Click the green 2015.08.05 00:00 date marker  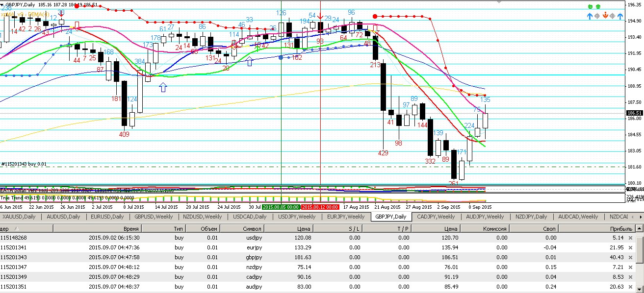click(282, 207)
